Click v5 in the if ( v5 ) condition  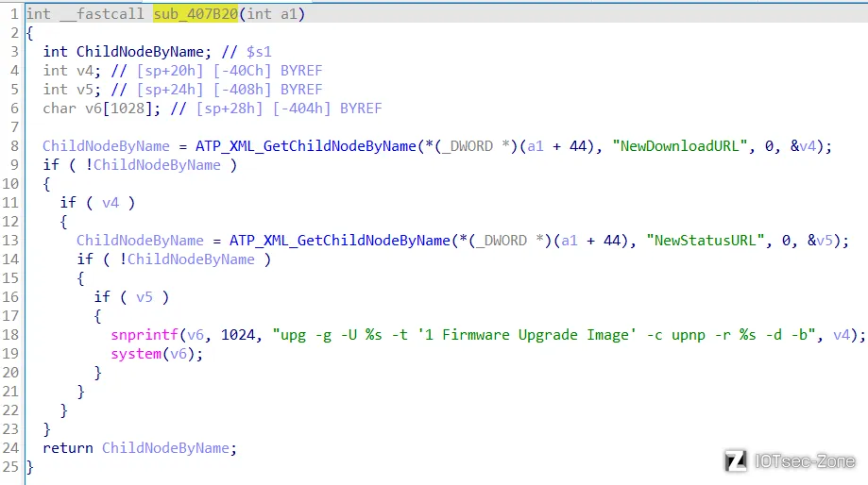tap(145, 297)
